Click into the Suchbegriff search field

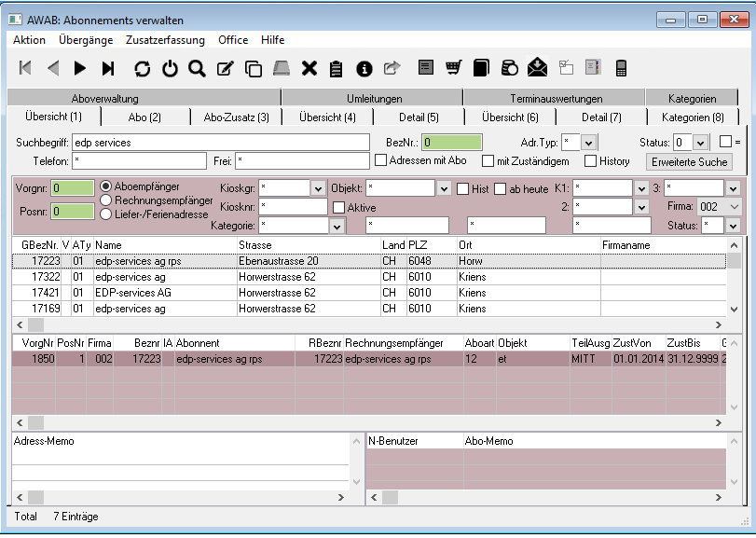220,143
